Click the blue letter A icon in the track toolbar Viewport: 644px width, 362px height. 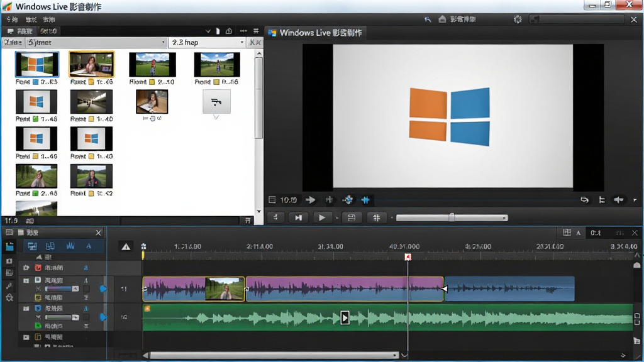[x=89, y=246]
